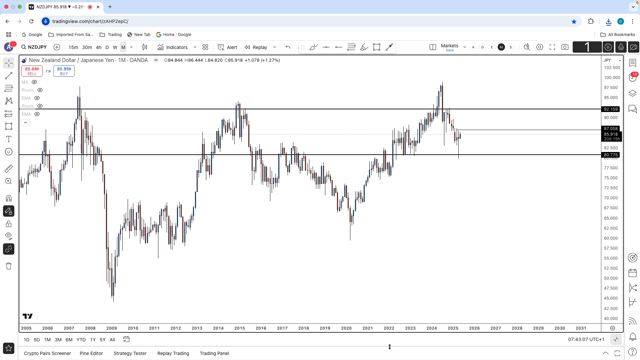Select the ruler measure tool
Viewport: 640px width, 360px height.
[9, 169]
